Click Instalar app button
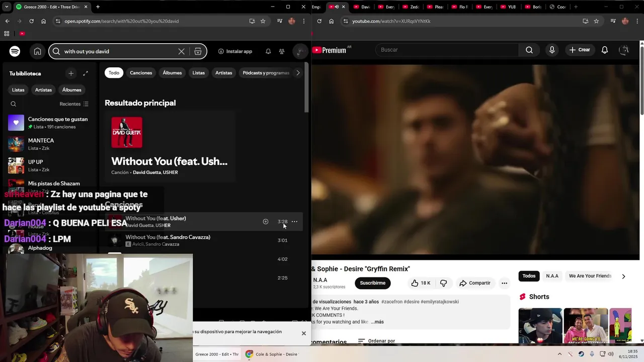 click(x=235, y=51)
